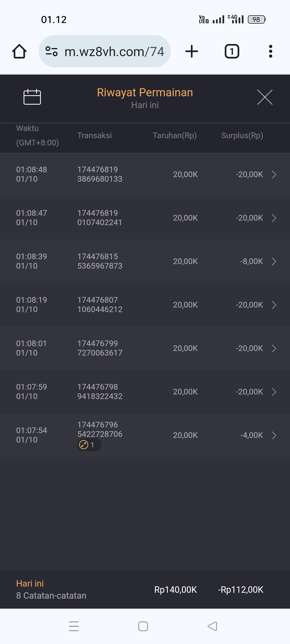Click the URL address bar m.wz8vh.com
Image resolution: width=290 pixels, height=644 pixels.
pyautogui.click(x=114, y=52)
